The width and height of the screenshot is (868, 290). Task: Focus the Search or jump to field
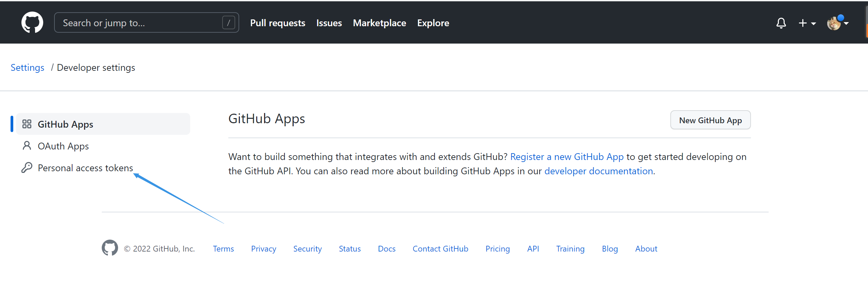click(x=140, y=23)
